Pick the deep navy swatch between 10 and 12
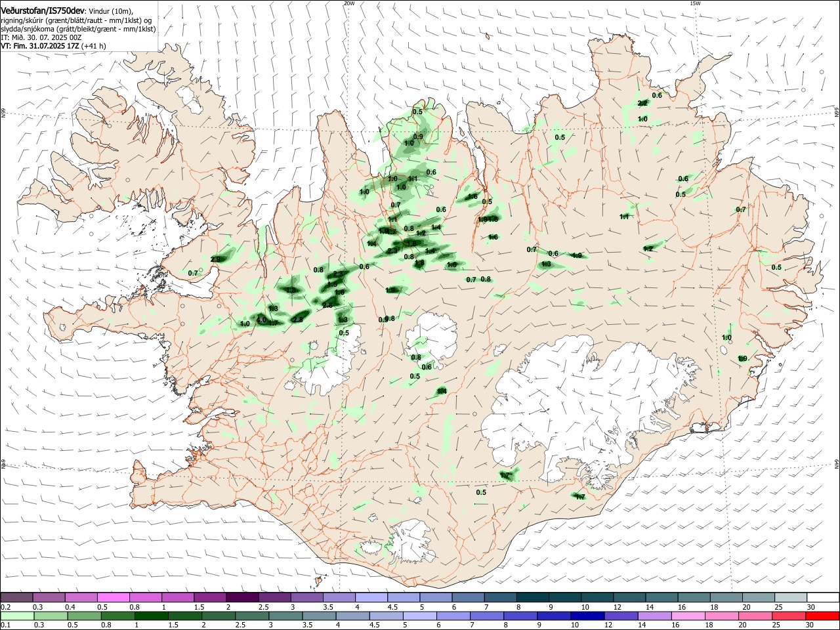Image resolution: width=840 pixels, height=630 pixels. point(587,616)
